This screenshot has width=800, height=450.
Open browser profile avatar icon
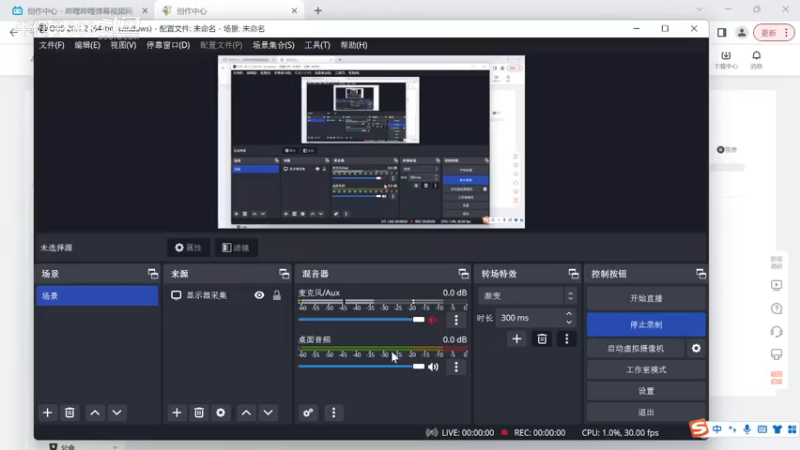point(741,33)
